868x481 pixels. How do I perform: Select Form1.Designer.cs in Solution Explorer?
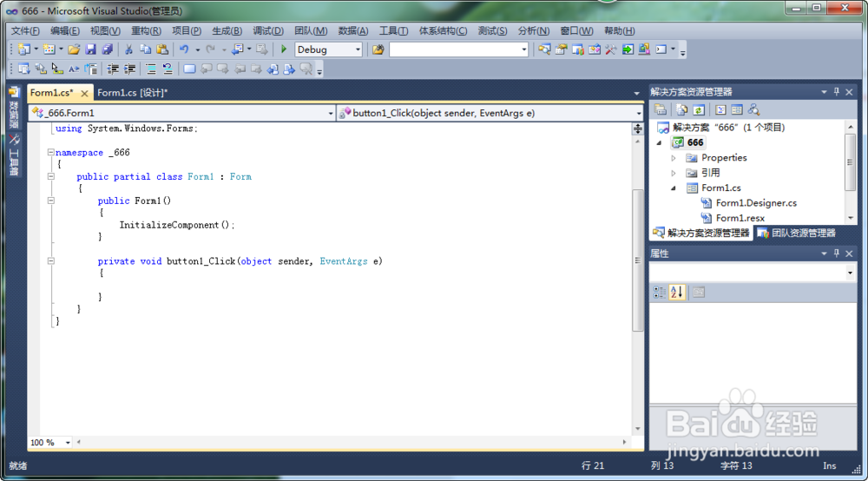point(756,203)
